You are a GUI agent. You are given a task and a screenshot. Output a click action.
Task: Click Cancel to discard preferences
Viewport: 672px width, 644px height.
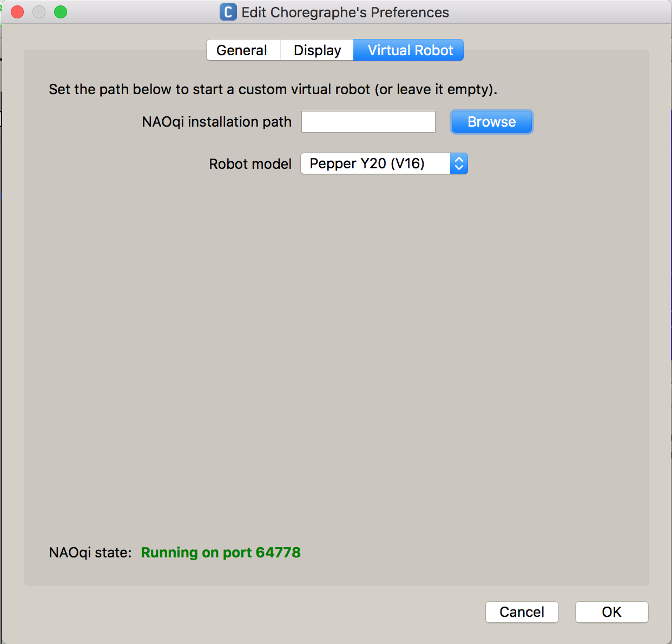point(522,612)
